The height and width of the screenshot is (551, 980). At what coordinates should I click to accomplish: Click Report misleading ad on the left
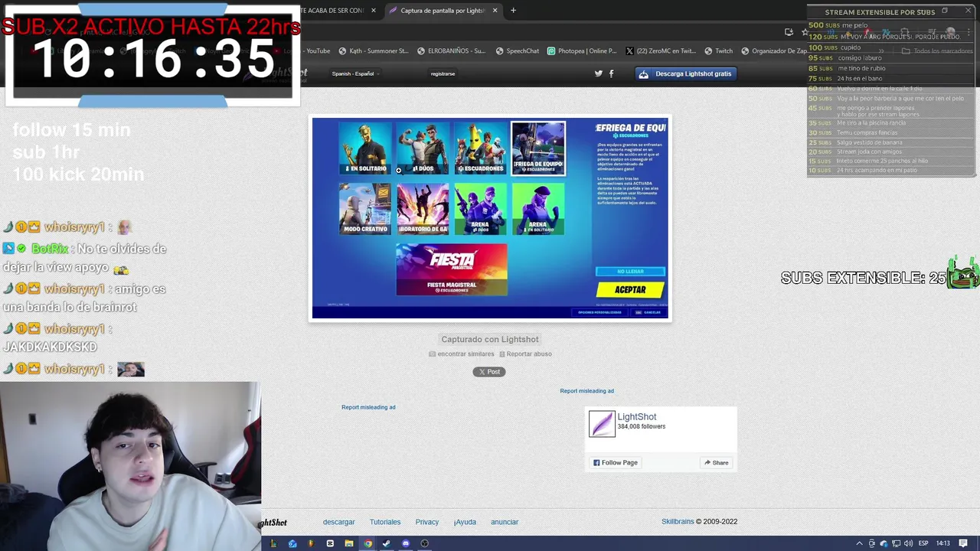click(x=368, y=407)
